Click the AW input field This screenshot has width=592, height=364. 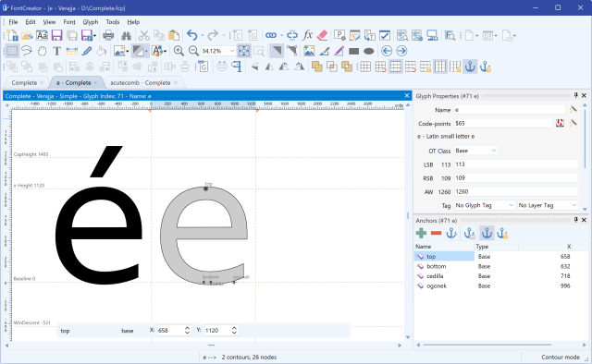(516, 191)
